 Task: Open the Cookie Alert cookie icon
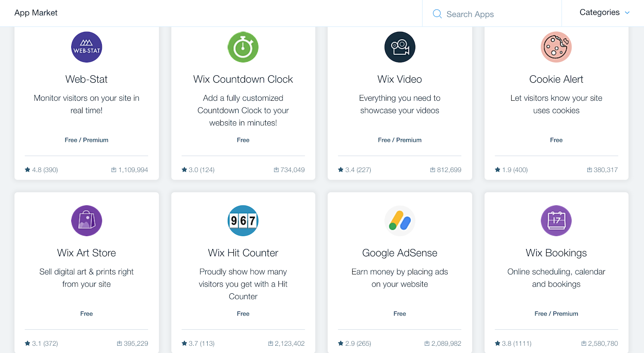click(556, 47)
